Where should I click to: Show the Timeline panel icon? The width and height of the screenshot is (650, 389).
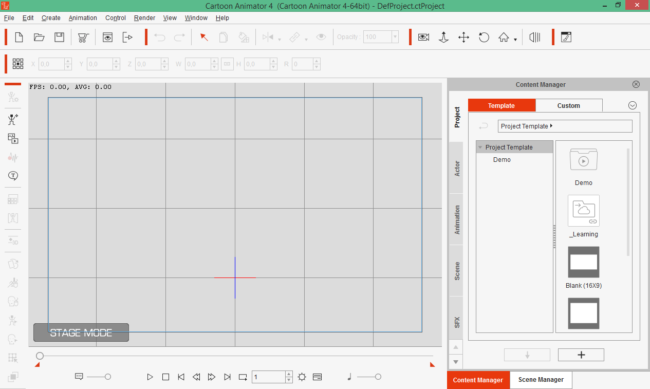tap(318, 377)
